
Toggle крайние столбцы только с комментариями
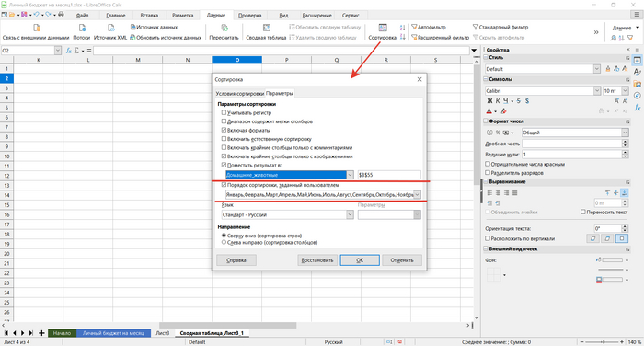click(x=224, y=147)
